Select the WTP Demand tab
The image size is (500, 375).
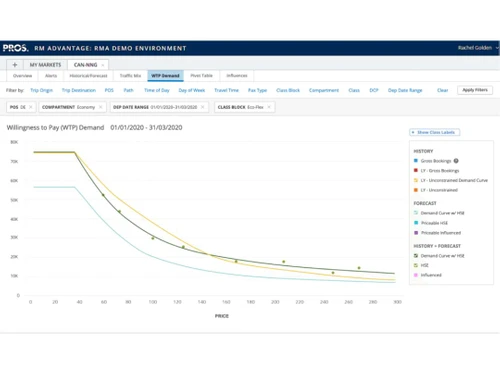pyautogui.click(x=165, y=76)
